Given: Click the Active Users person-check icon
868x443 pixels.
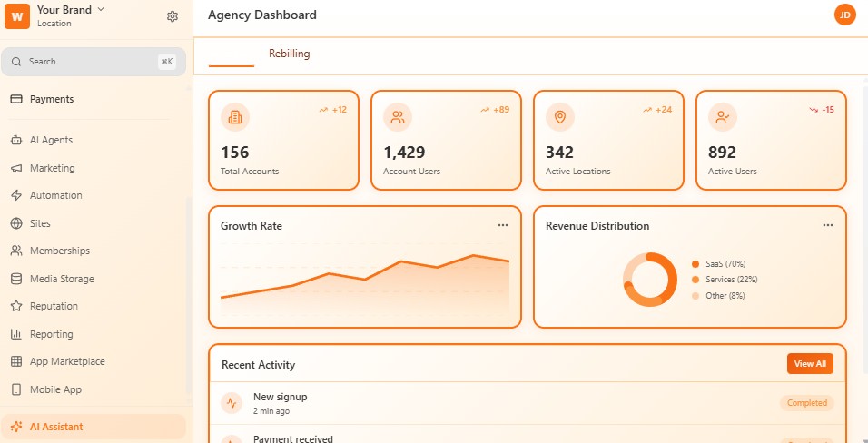Looking at the screenshot, I should [x=723, y=117].
